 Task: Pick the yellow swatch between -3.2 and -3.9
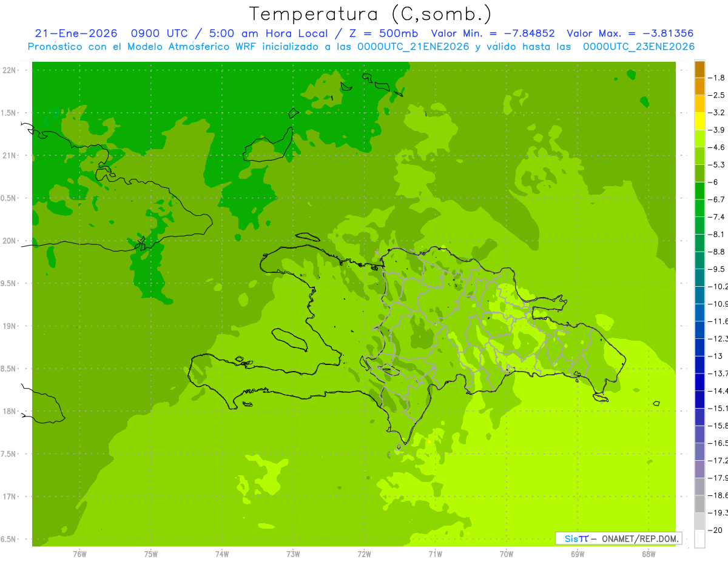point(699,121)
